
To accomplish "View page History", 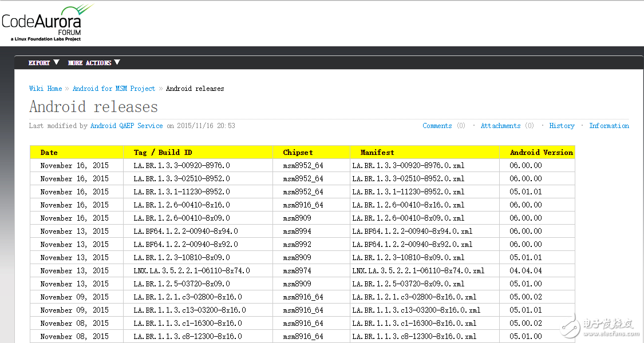I will pyautogui.click(x=562, y=126).
